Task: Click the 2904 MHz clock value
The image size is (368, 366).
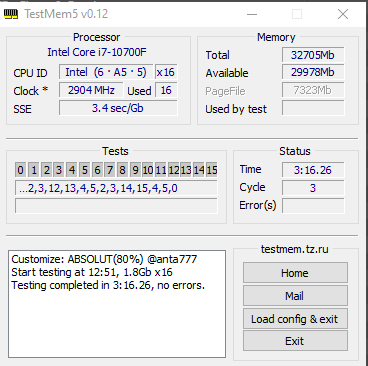Action: 91,90
